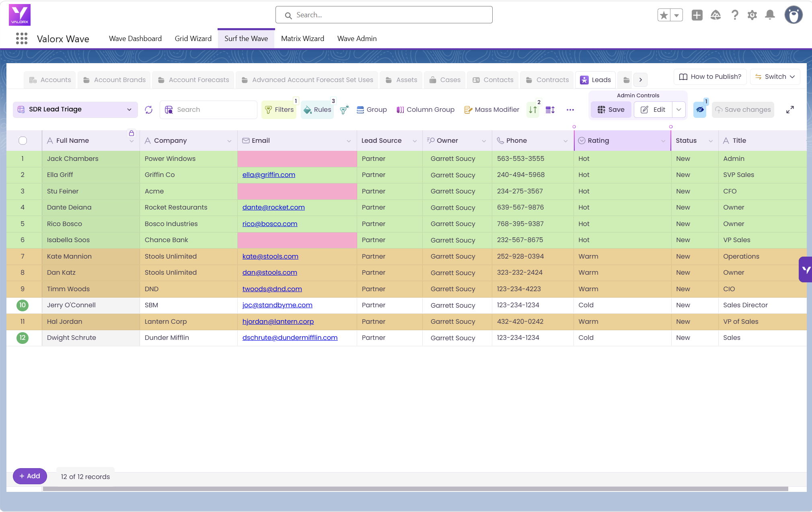The image size is (812, 512).
Task: Click the row 12 green indicator
Action: tap(23, 338)
